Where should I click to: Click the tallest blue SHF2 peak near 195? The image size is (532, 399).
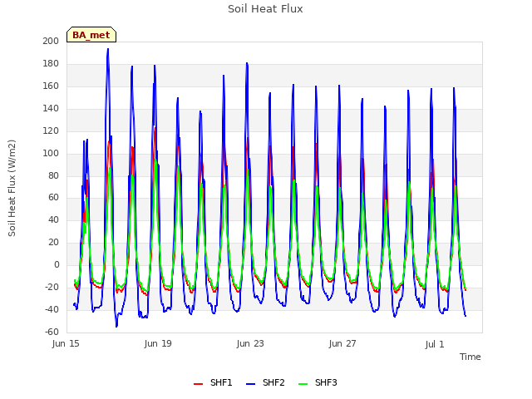108,49
